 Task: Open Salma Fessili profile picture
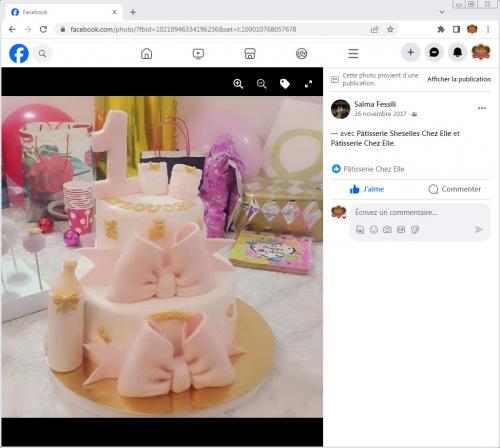pos(340,109)
